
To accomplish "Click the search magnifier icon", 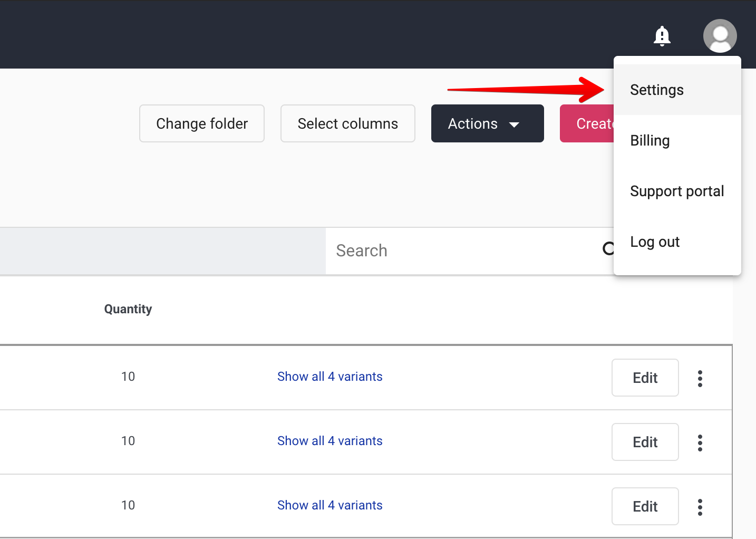I will coord(608,248).
